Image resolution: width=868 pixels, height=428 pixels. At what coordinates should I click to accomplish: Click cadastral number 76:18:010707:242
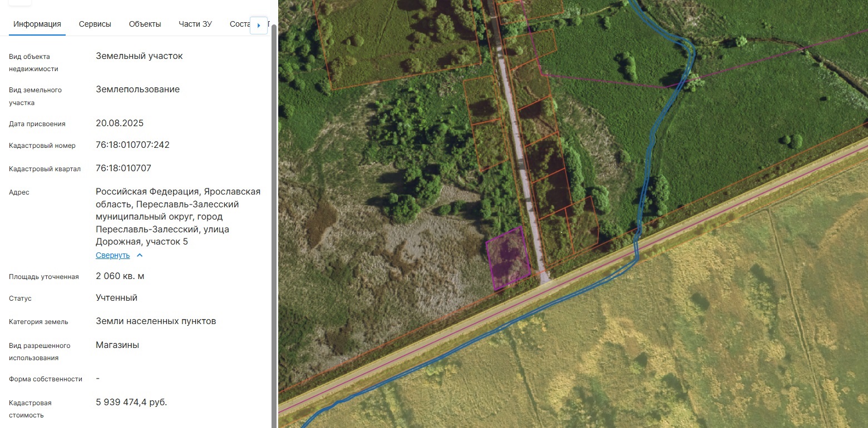[132, 145]
